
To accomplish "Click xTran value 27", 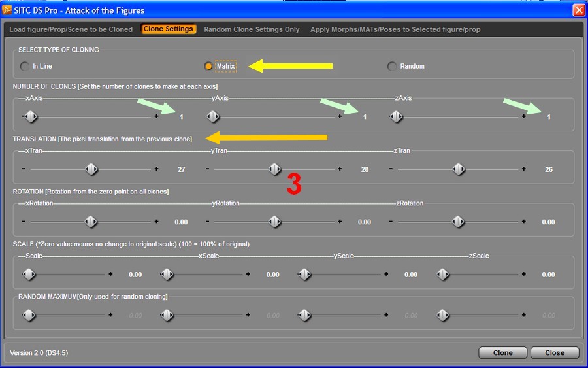I will click(x=182, y=169).
